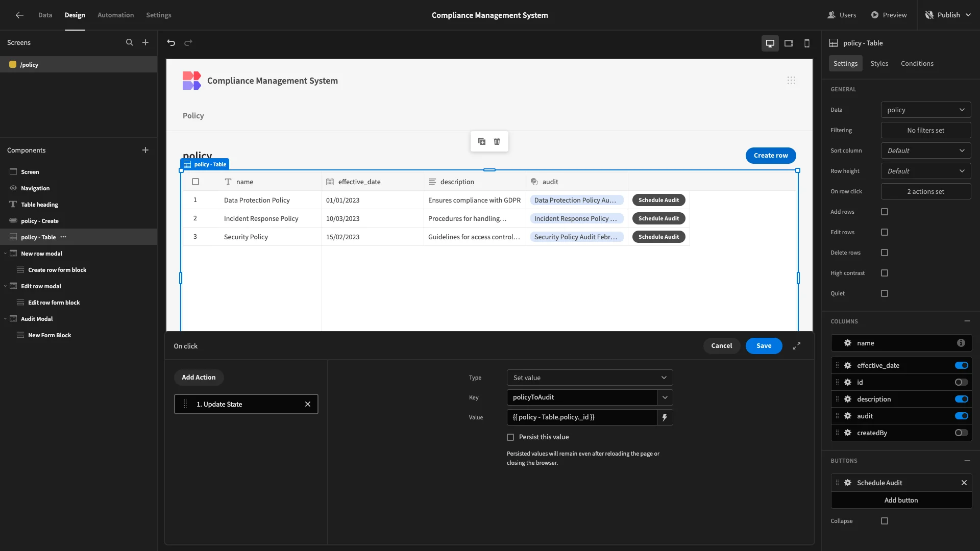Click lightning bolt binding icon for Value
Image resolution: width=980 pixels, height=551 pixels.
(x=665, y=417)
